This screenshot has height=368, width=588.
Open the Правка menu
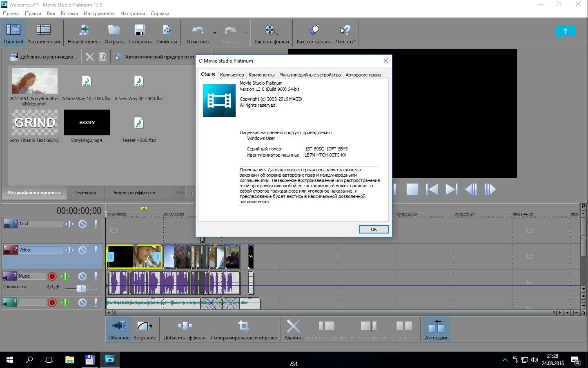pyautogui.click(x=33, y=13)
